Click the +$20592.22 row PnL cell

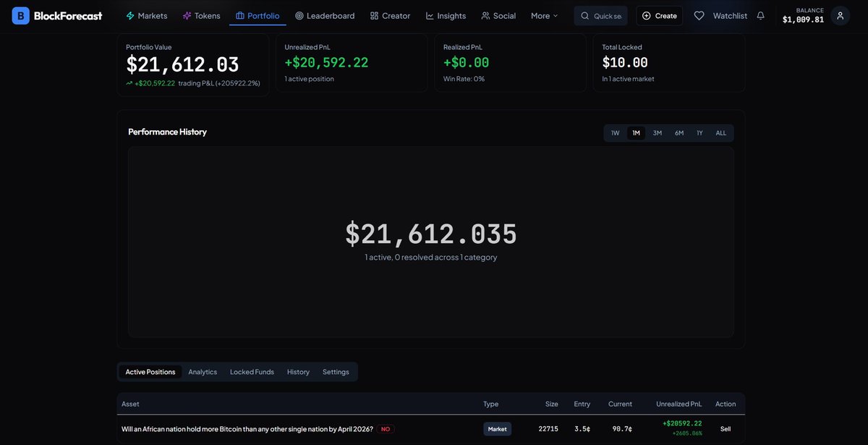point(682,423)
